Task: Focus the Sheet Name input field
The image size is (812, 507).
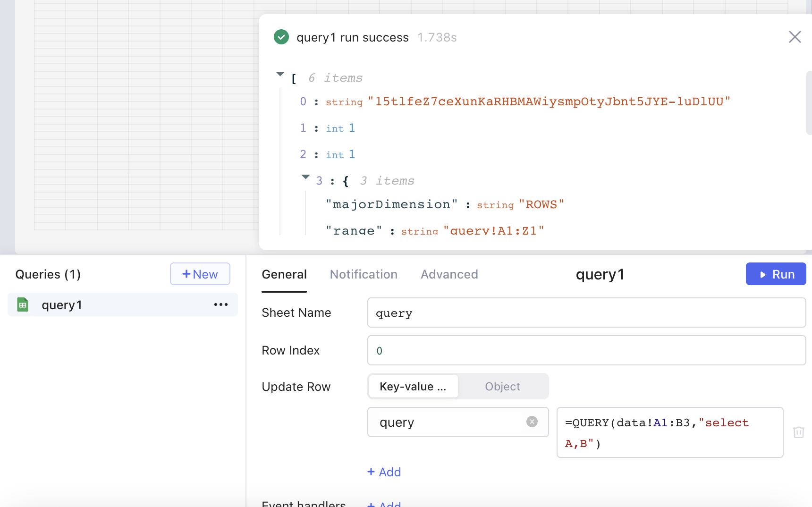Action: tap(587, 313)
